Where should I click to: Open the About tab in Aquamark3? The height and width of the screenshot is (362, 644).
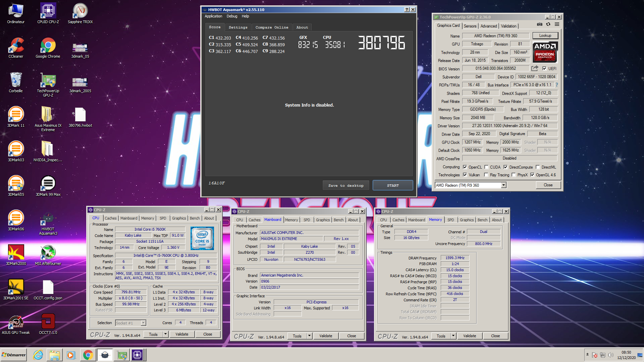302,27
